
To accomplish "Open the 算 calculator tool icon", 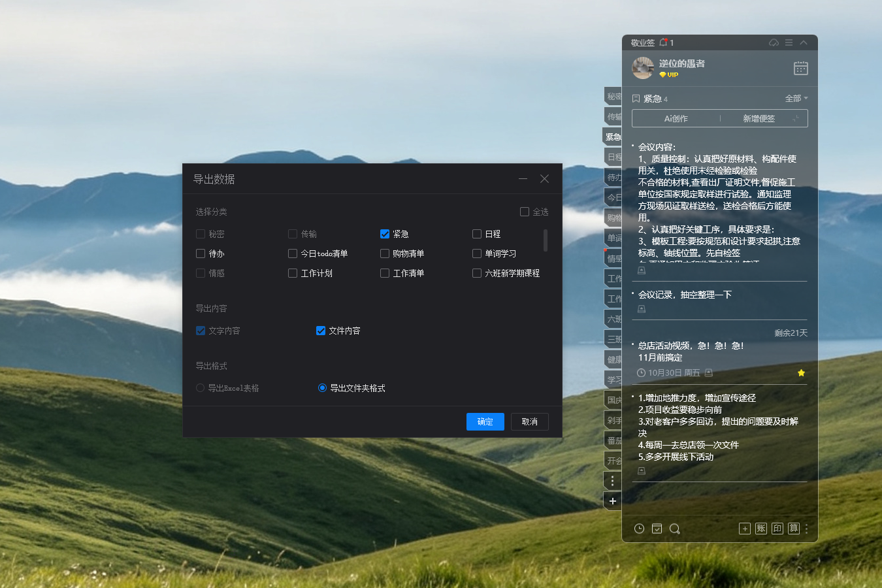I will (x=794, y=529).
